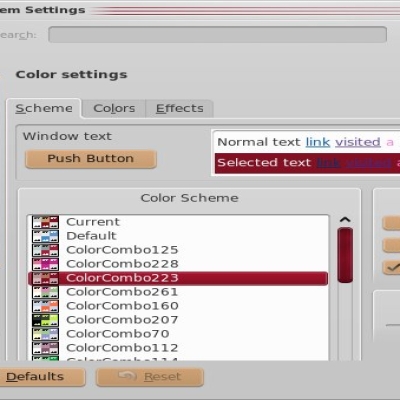Screen dimensions: 400x400
Task: Click the checkmark button beside the scheme list
Action: 392,267
